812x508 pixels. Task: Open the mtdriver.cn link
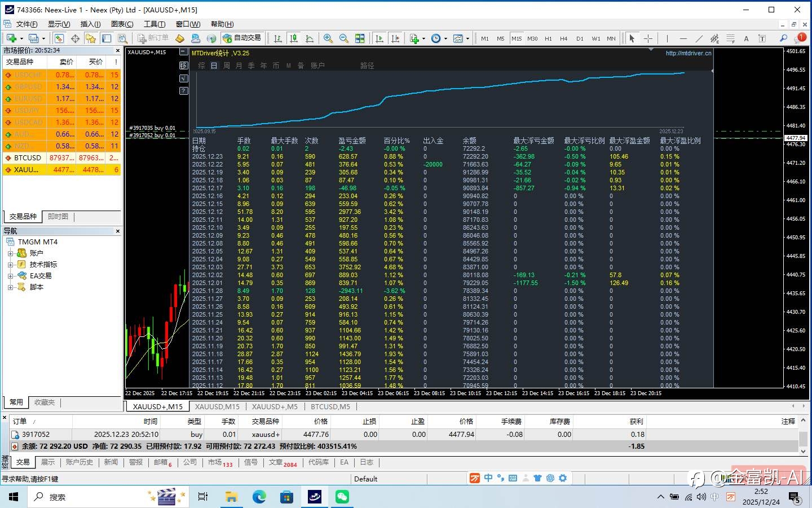pyautogui.click(x=688, y=53)
